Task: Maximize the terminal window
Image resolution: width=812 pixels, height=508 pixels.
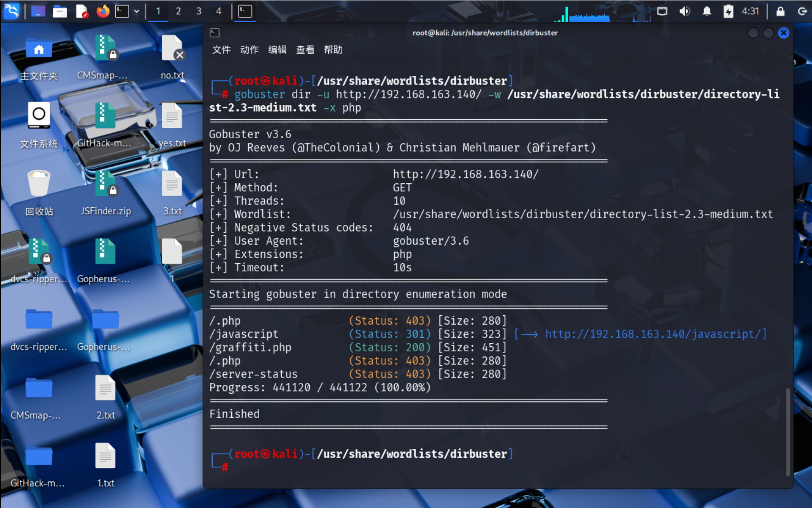Action: point(768,33)
